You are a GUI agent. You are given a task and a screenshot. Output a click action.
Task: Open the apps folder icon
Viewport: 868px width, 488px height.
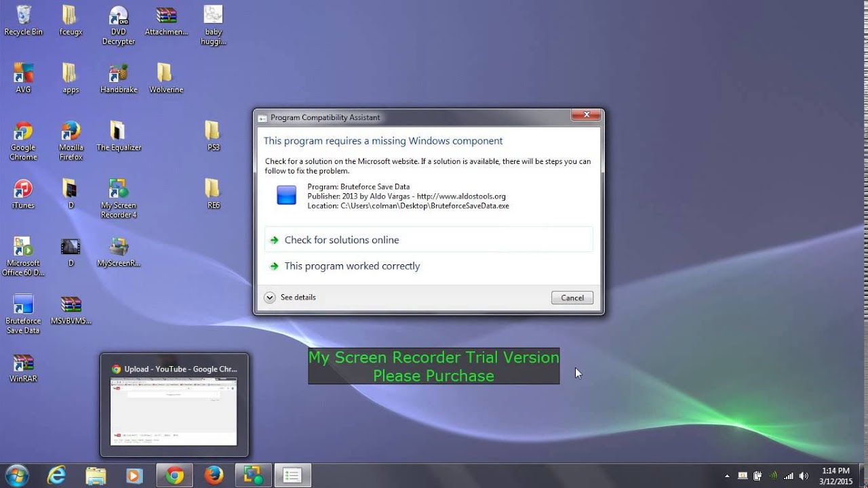(x=71, y=78)
